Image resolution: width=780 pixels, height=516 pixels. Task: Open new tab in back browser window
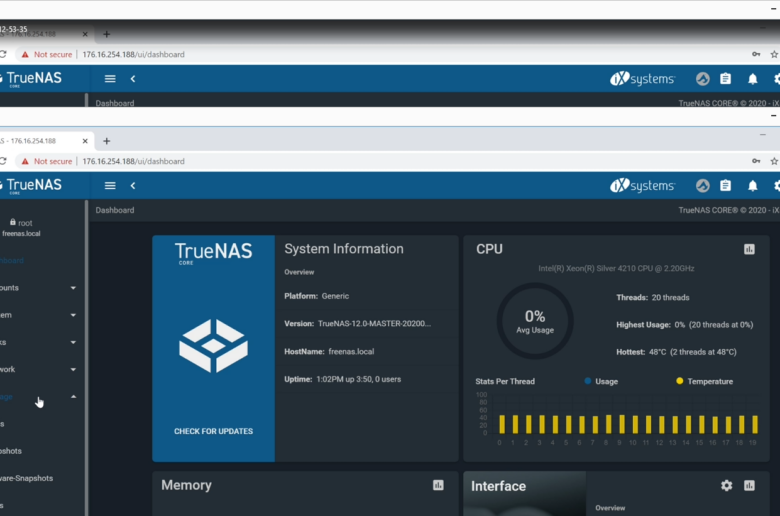click(x=106, y=34)
